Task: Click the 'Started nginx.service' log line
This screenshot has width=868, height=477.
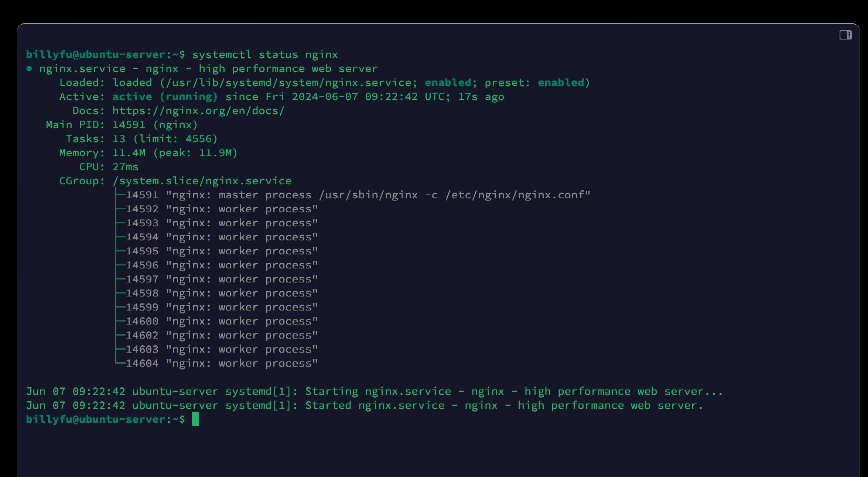Action: [364, 405]
